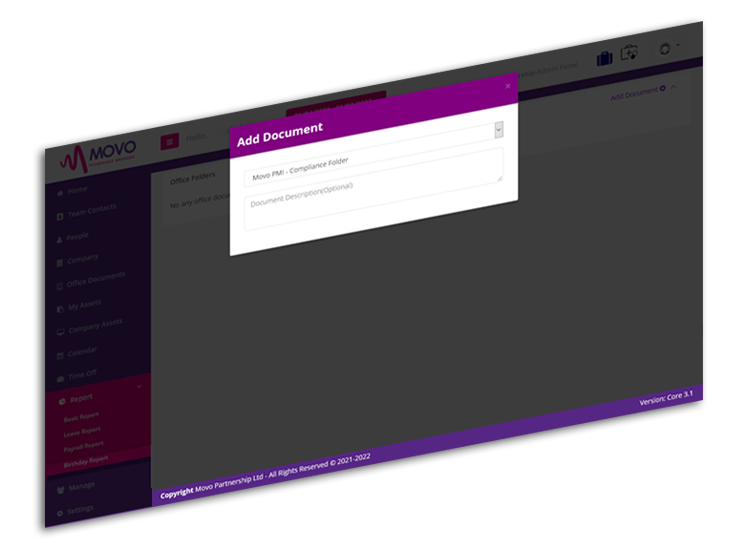Click the Admin Panel header text
Image resolution: width=744 pixels, height=560 pixels.
coord(550,70)
